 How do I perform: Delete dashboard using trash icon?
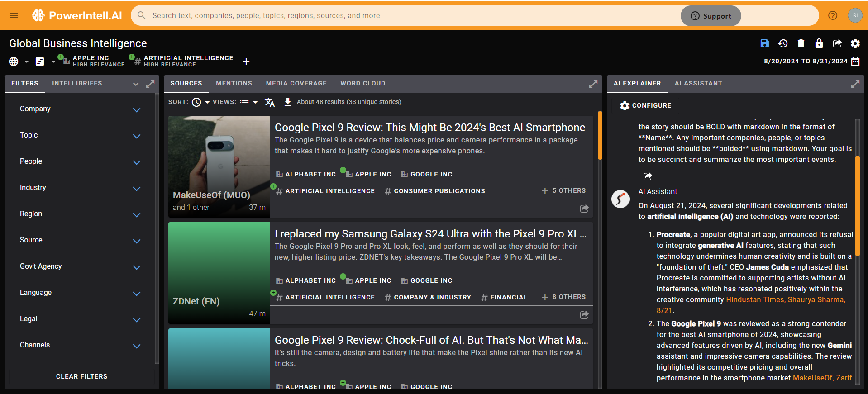(x=801, y=43)
